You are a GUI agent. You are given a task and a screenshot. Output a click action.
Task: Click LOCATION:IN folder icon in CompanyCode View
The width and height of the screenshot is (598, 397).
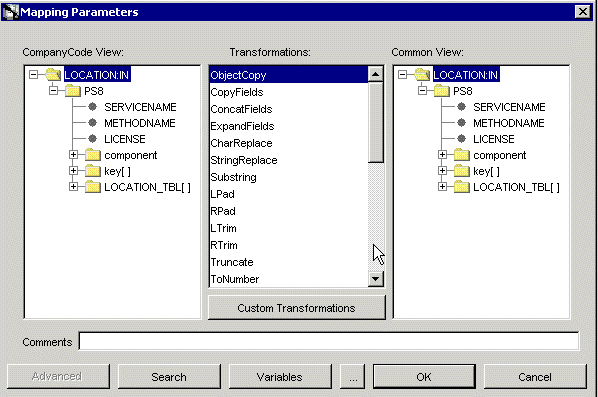point(53,75)
